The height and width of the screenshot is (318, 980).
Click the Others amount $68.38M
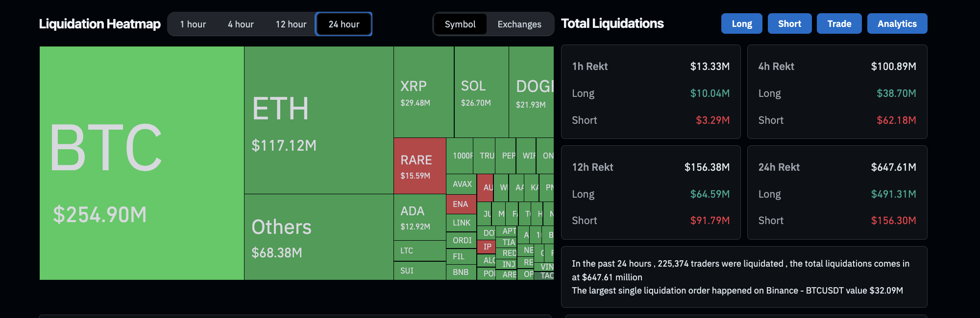pyautogui.click(x=276, y=253)
